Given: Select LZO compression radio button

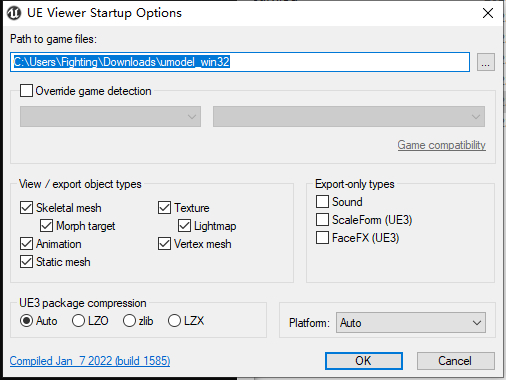Looking at the screenshot, I should click(78, 321).
